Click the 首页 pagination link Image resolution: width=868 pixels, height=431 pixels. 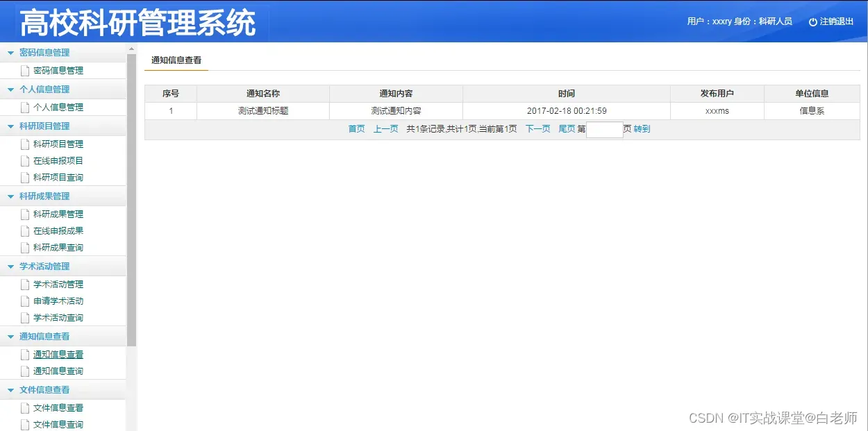click(356, 128)
